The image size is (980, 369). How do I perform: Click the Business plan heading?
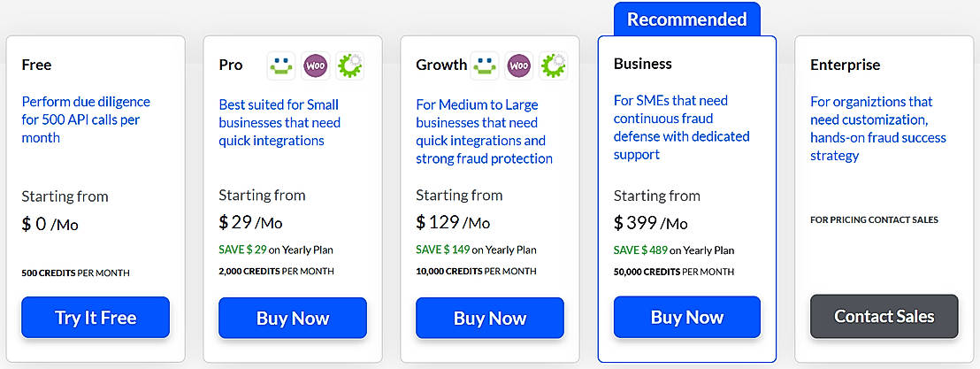642,64
